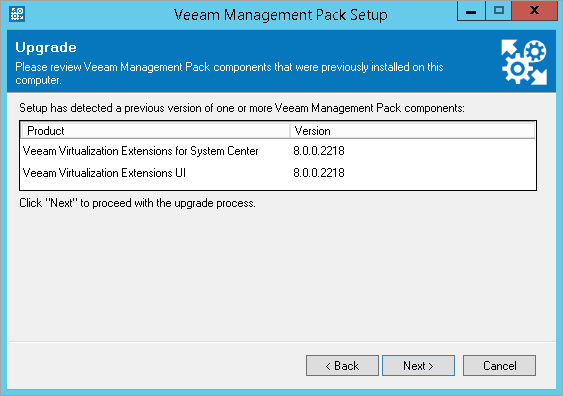Proceed by clicking Next button
This screenshot has width=563, height=396.
point(418,365)
